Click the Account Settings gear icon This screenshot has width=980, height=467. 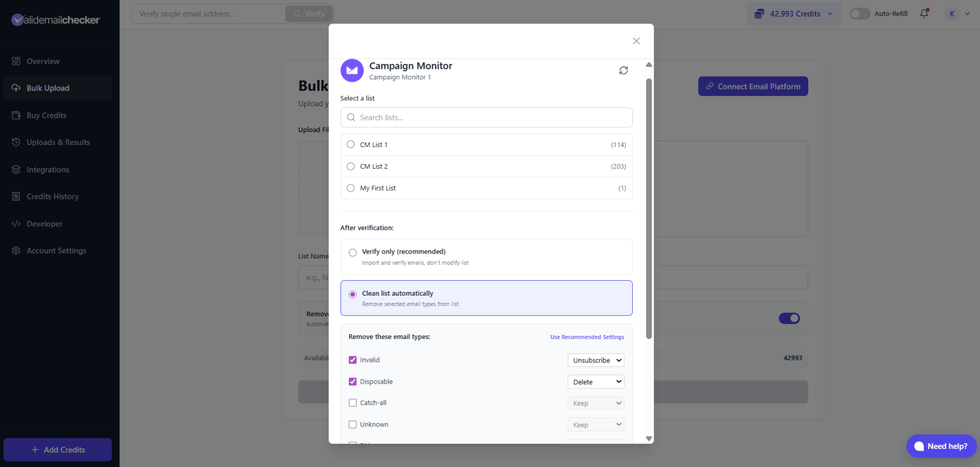(16, 251)
